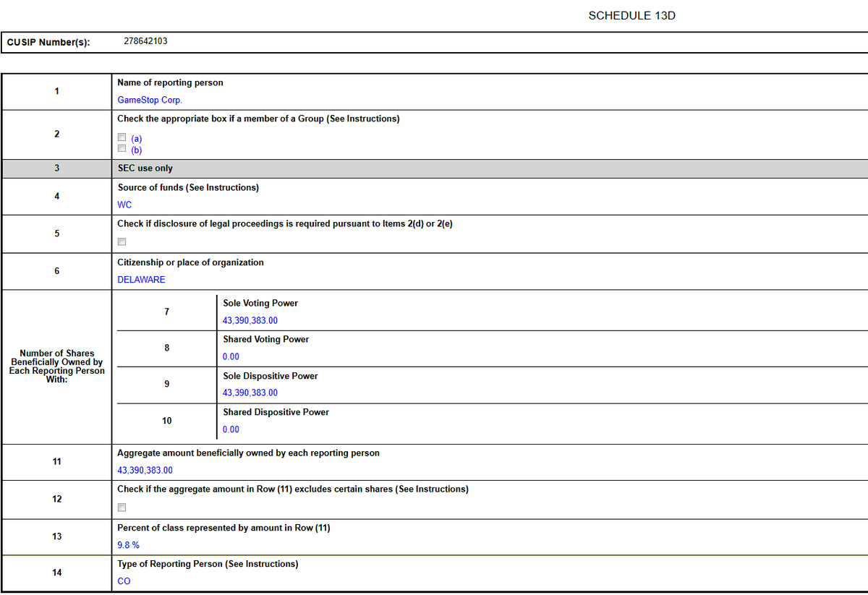Screen dimensions: 868x595
Task: Click row number 14 cell
Action: click(x=56, y=573)
